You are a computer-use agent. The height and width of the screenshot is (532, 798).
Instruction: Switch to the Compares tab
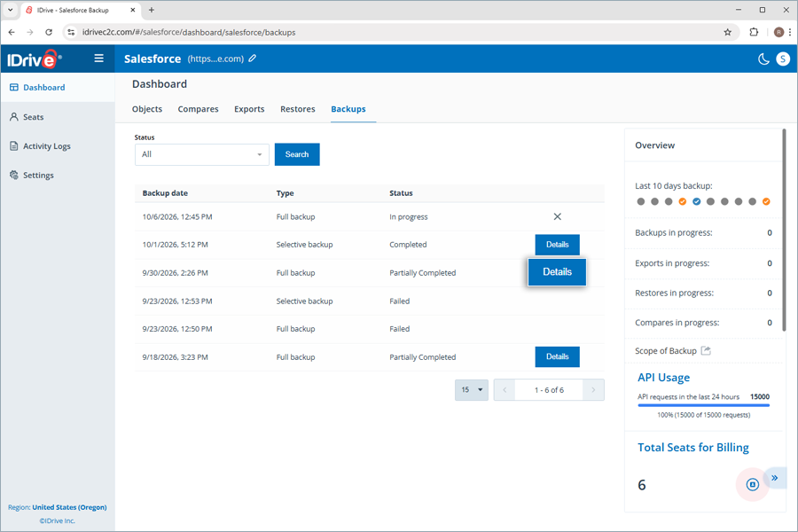tap(198, 109)
